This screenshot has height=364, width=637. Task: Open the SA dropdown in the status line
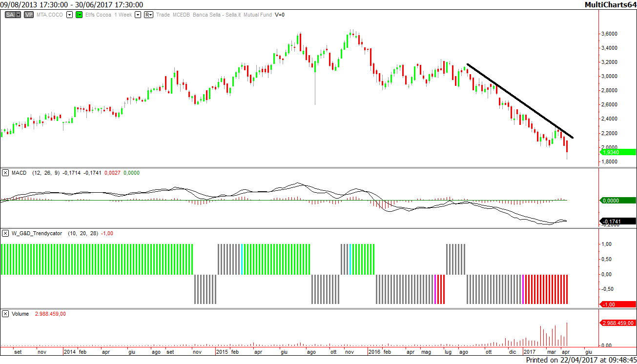tap(19, 15)
